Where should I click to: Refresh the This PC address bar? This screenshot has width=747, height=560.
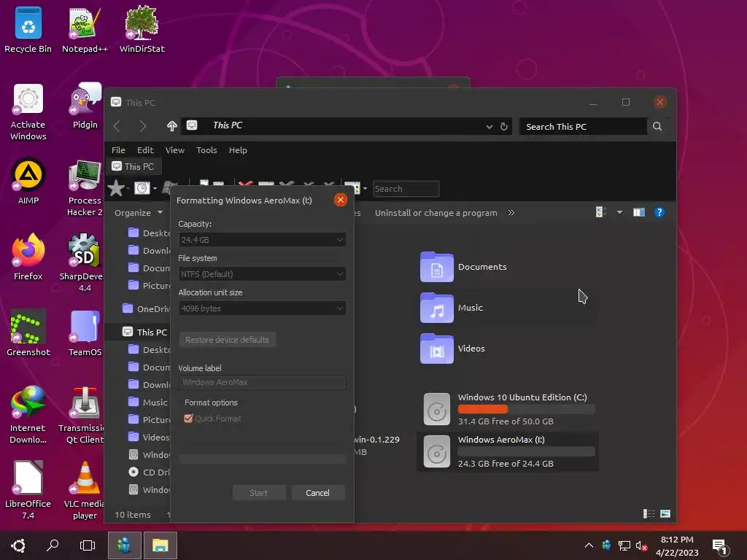(504, 127)
